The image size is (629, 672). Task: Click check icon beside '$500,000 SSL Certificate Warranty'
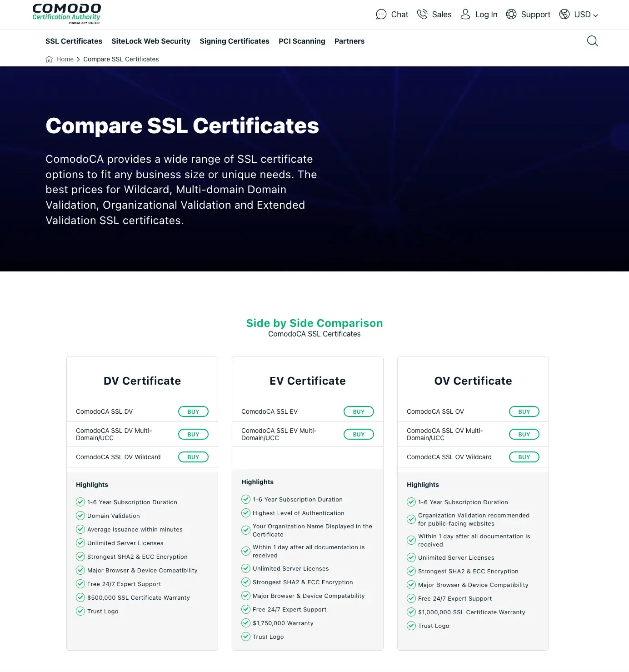pos(80,597)
